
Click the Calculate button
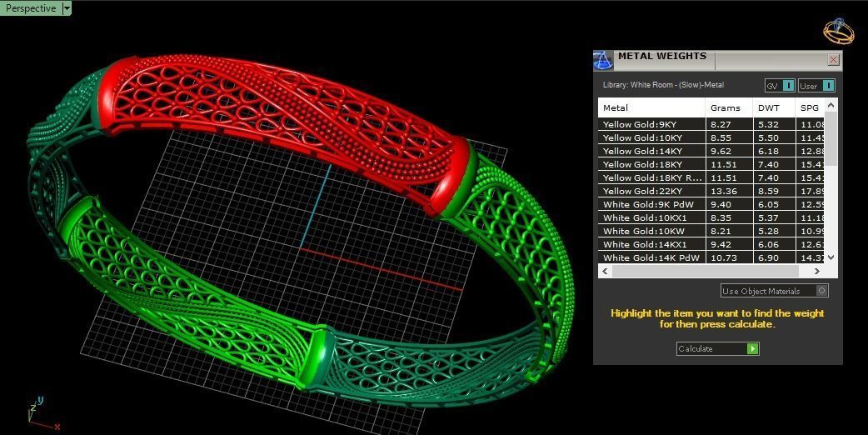[x=717, y=348]
